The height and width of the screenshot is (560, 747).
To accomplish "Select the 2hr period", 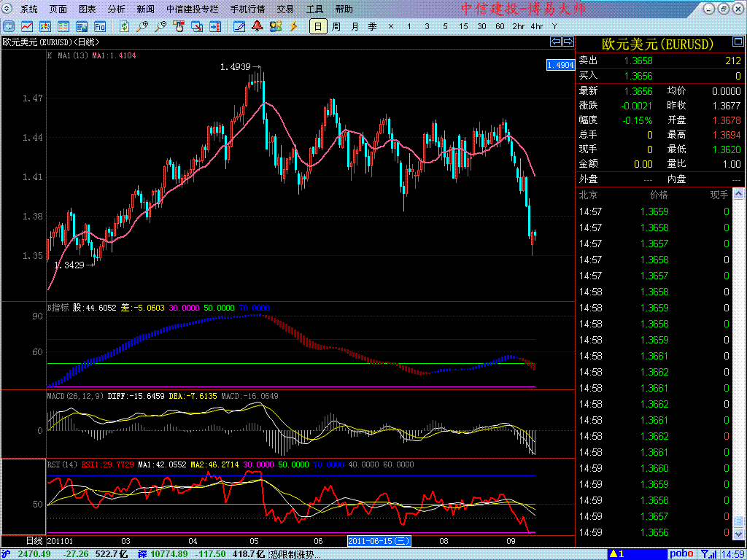I will point(519,27).
